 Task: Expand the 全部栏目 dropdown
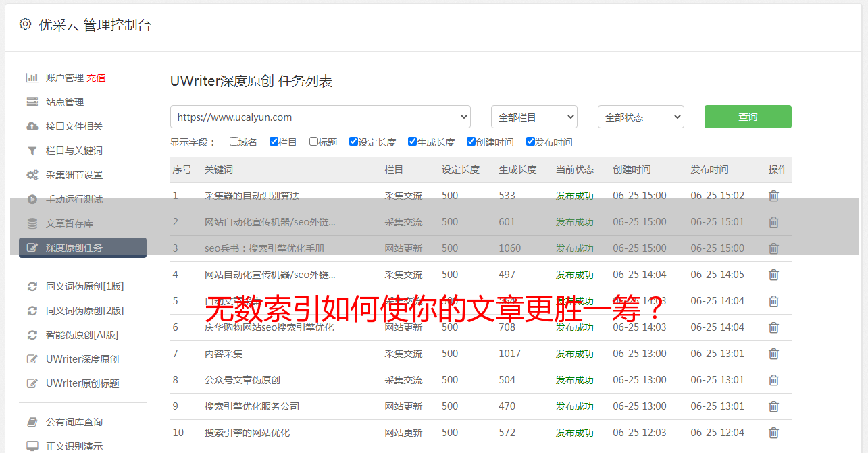[x=534, y=117]
